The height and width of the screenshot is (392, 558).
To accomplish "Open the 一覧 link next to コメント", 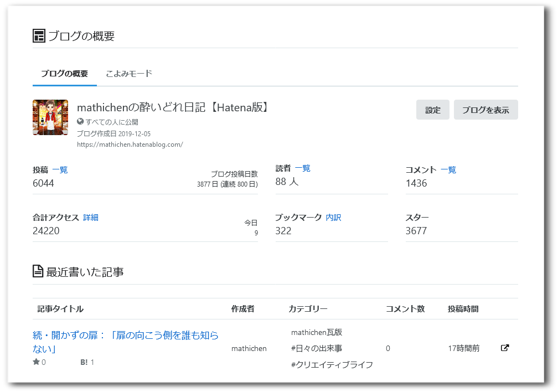I will (x=448, y=170).
